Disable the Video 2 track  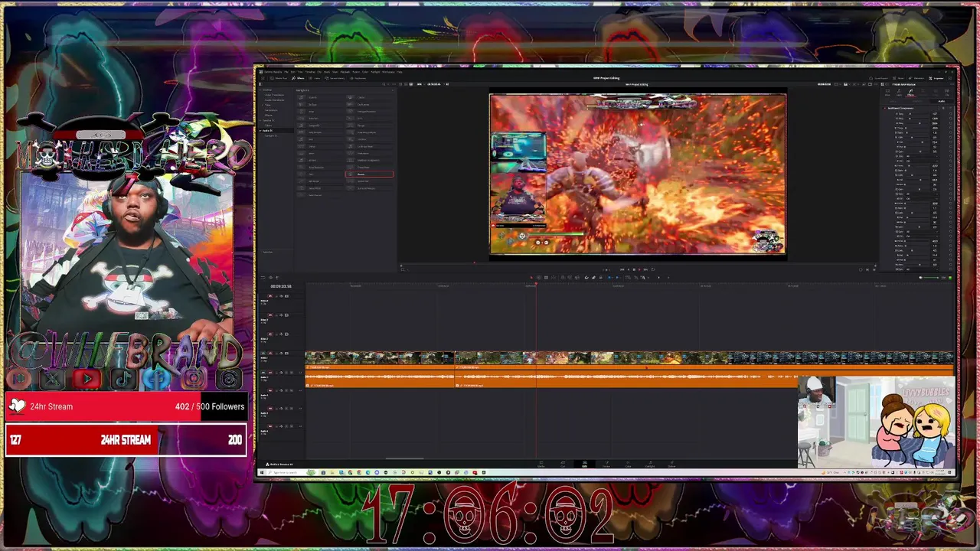pos(286,334)
